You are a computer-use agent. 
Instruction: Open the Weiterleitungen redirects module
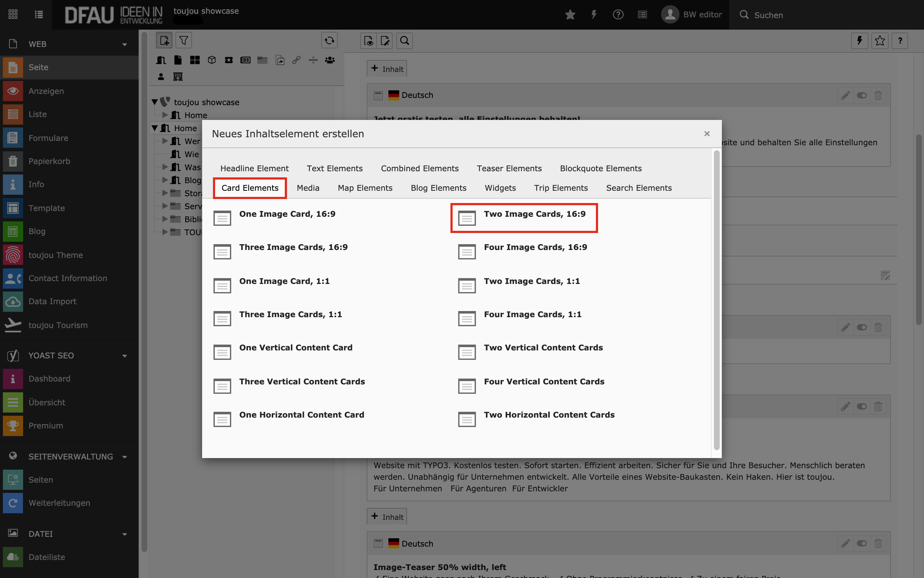[69, 503]
